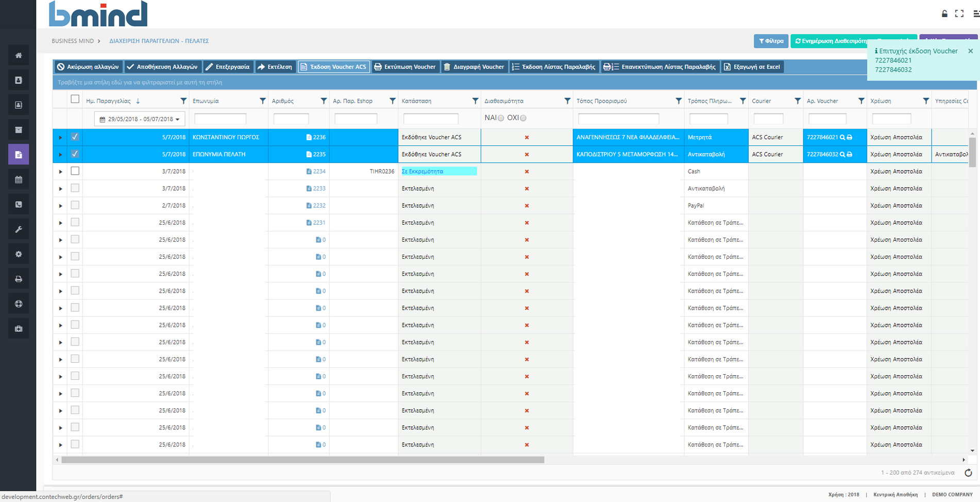Viewport: 980px width, 502px height.
Task: Filter icon on Διαθεσιμότητα column
Action: pos(567,101)
